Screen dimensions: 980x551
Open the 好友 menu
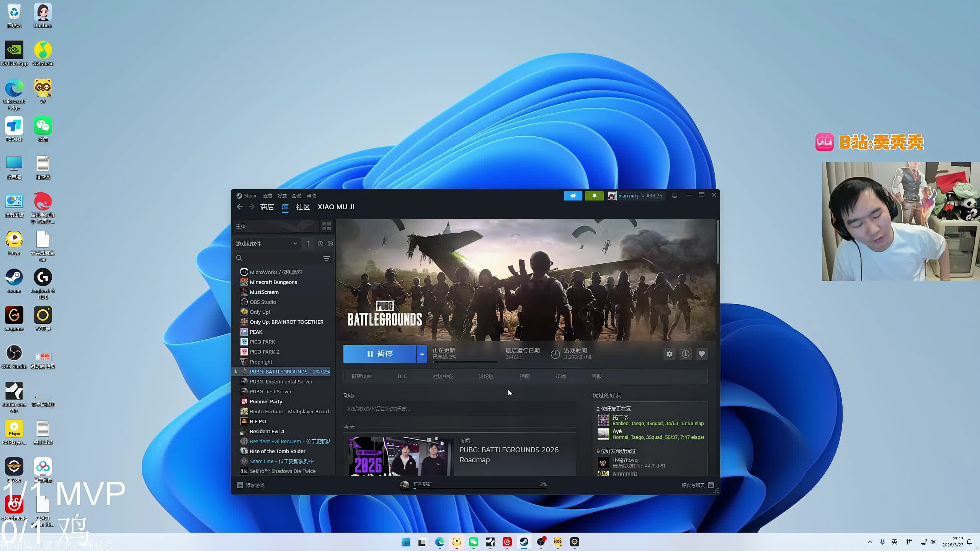click(x=282, y=196)
